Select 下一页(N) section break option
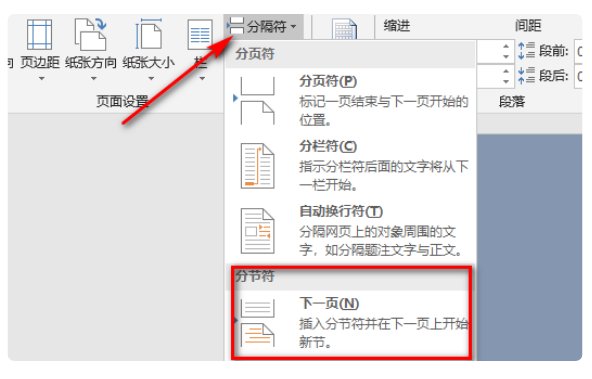Image resolution: width=592 pixels, height=379 pixels. point(350,324)
